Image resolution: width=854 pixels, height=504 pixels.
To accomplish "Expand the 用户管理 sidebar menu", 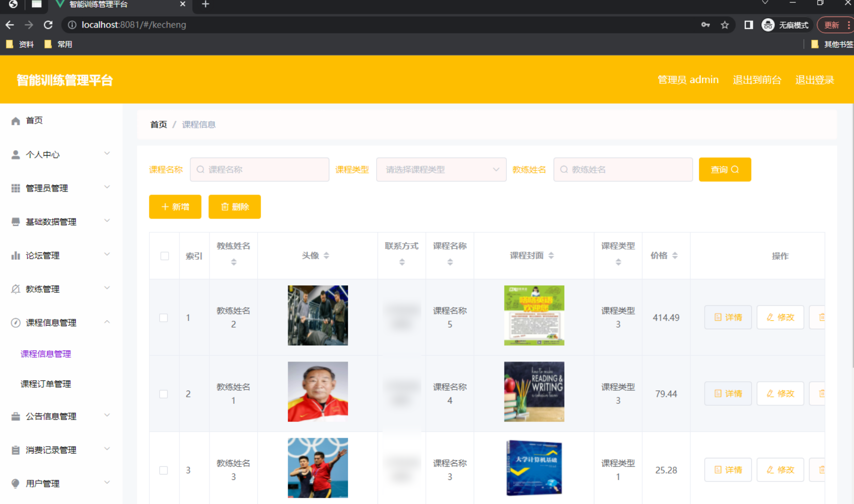I will [x=61, y=483].
